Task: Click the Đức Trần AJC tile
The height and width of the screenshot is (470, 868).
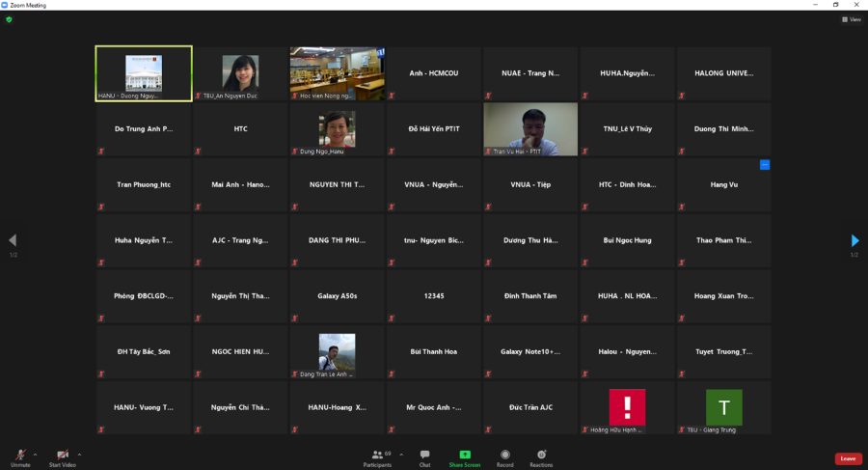Action: click(x=530, y=407)
